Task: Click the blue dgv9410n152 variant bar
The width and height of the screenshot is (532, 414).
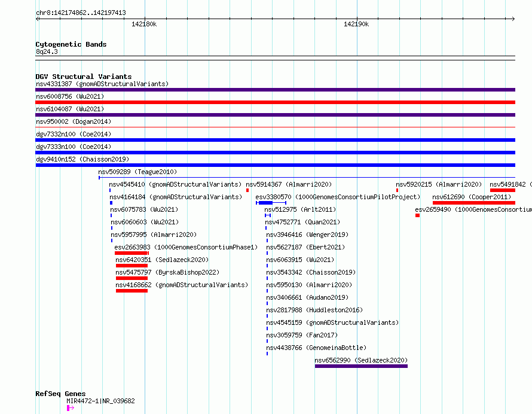Action: (x=275, y=165)
